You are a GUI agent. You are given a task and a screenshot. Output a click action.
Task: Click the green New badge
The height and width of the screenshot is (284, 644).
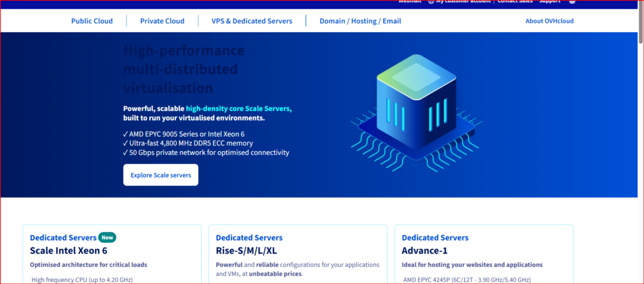pos(107,237)
